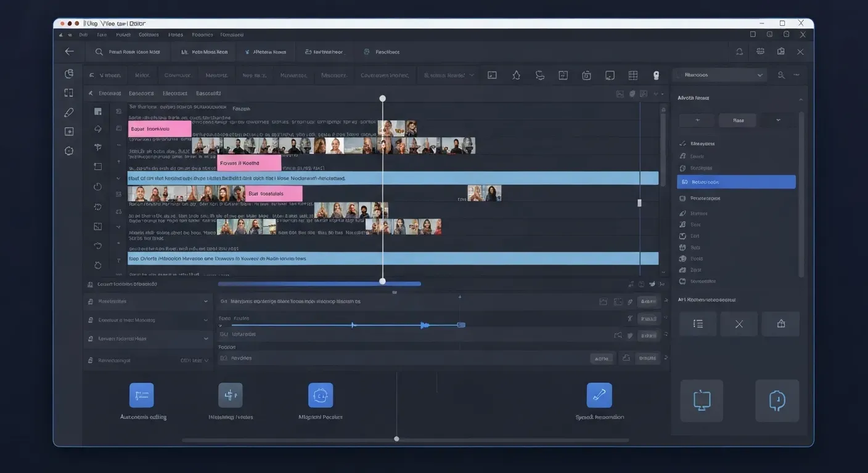The height and width of the screenshot is (473, 868).
Task: Toggle the Active state in the Position row
Action: (602, 358)
